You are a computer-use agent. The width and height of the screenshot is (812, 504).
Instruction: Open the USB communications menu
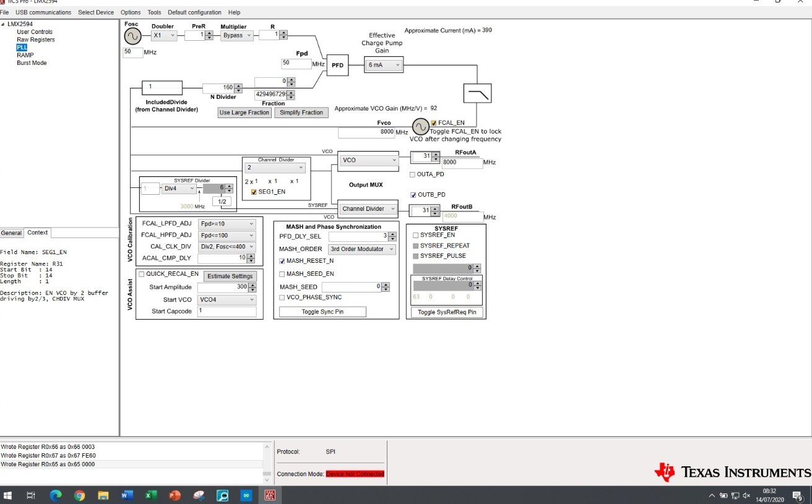(43, 12)
